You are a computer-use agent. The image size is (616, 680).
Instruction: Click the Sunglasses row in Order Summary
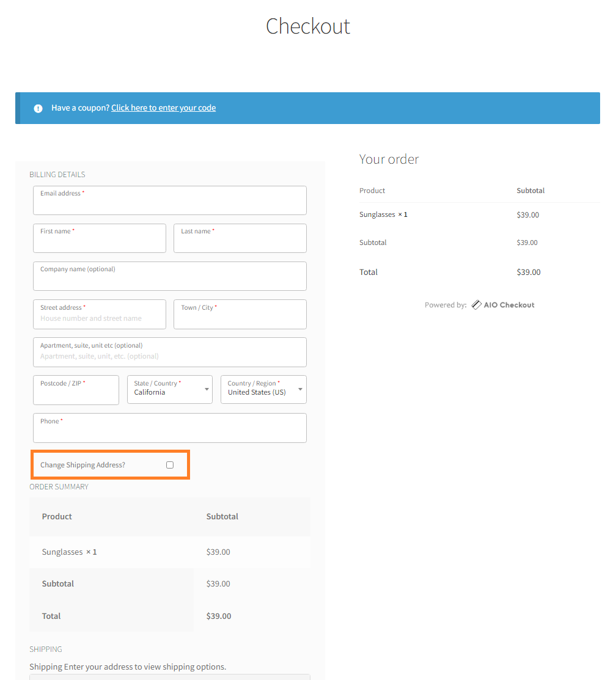170,552
